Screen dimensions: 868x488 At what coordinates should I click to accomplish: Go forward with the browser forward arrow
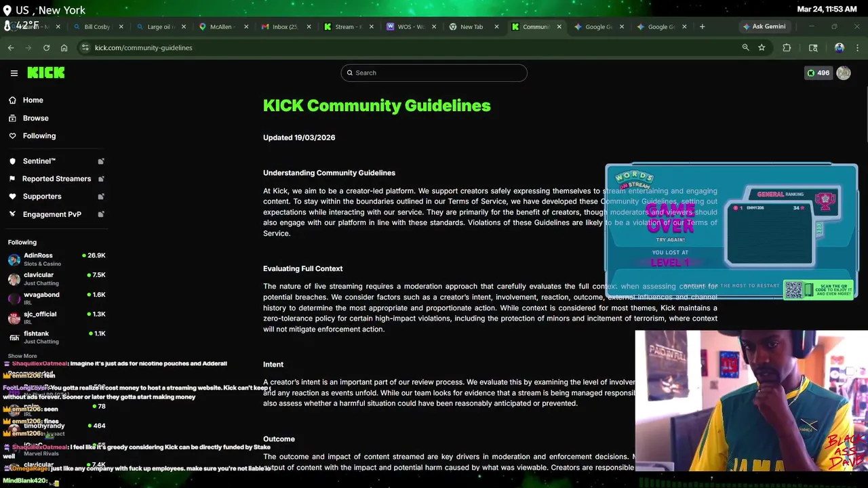pos(28,47)
